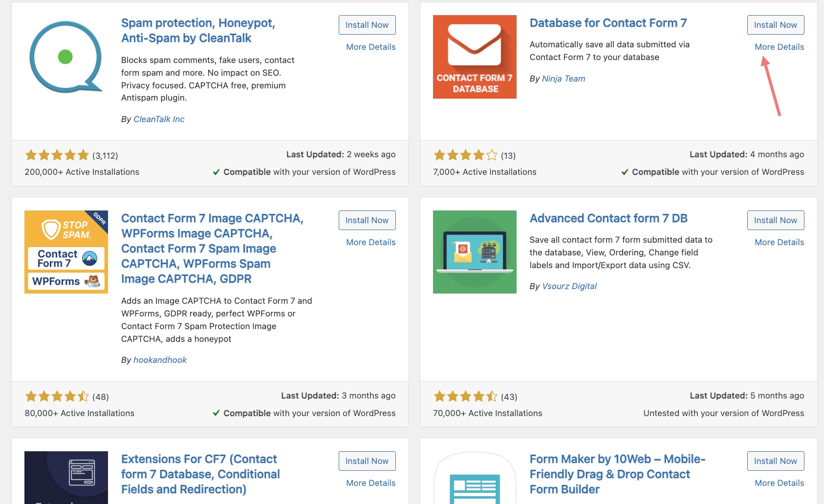Click the 200,000+ Active Installations text
Image resolution: width=824 pixels, height=504 pixels.
82,172
